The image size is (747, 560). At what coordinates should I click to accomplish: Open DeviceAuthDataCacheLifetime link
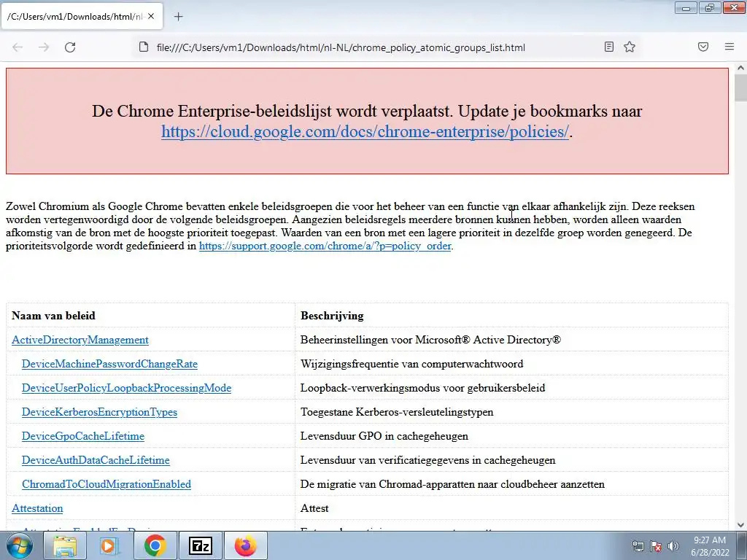(x=96, y=460)
